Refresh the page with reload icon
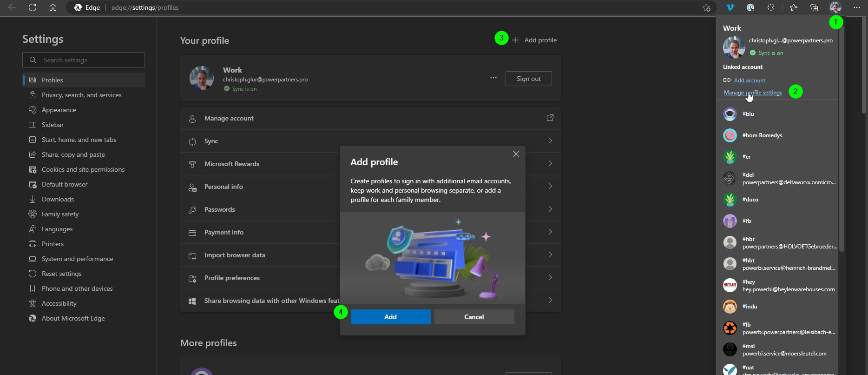 pos(33,7)
